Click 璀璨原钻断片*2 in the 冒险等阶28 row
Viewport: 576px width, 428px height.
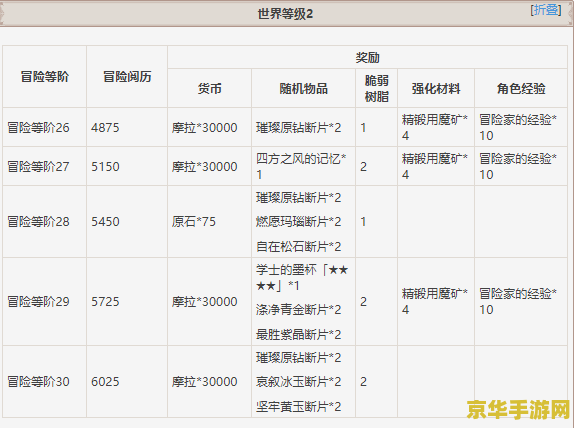coord(298,198)
